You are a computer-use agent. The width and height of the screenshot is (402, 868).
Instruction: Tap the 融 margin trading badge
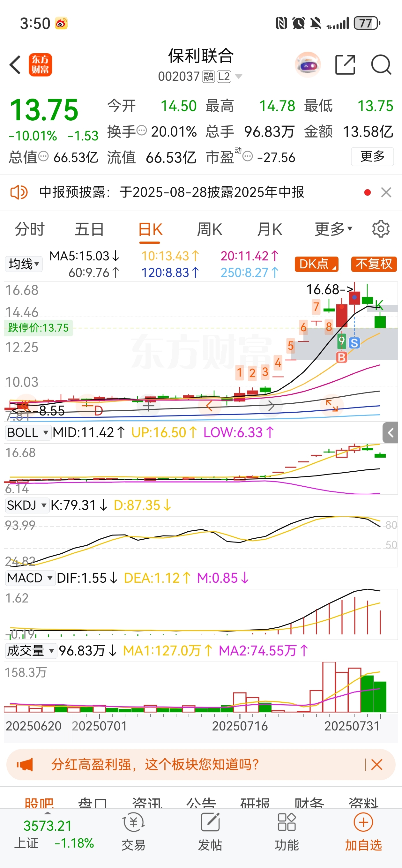coord(208,77)
